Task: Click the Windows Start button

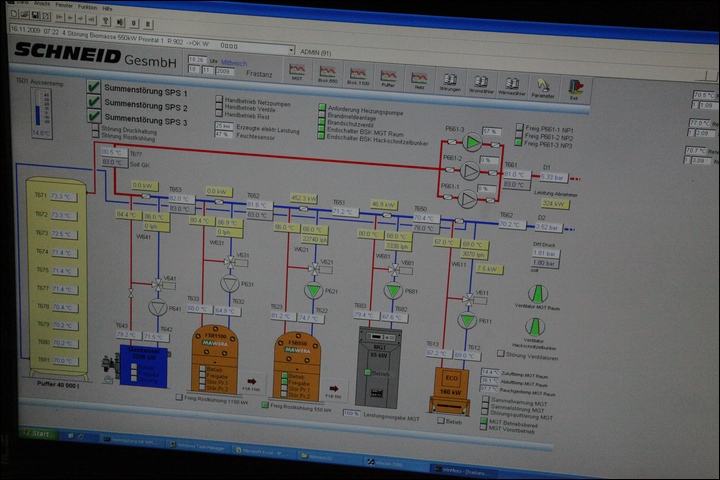Action: click(x=38, y=434)
